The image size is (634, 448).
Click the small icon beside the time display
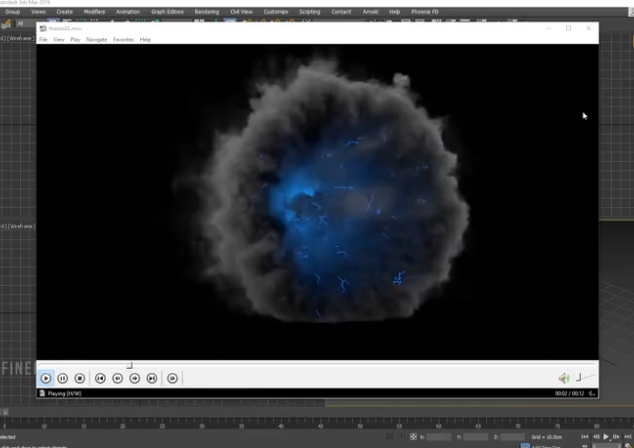[592, 393]
